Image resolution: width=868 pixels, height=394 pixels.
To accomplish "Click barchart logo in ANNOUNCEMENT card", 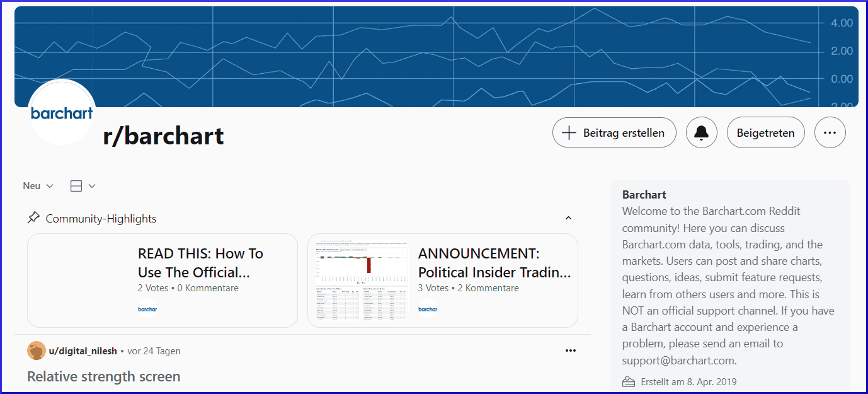I will tap(428, 309).
